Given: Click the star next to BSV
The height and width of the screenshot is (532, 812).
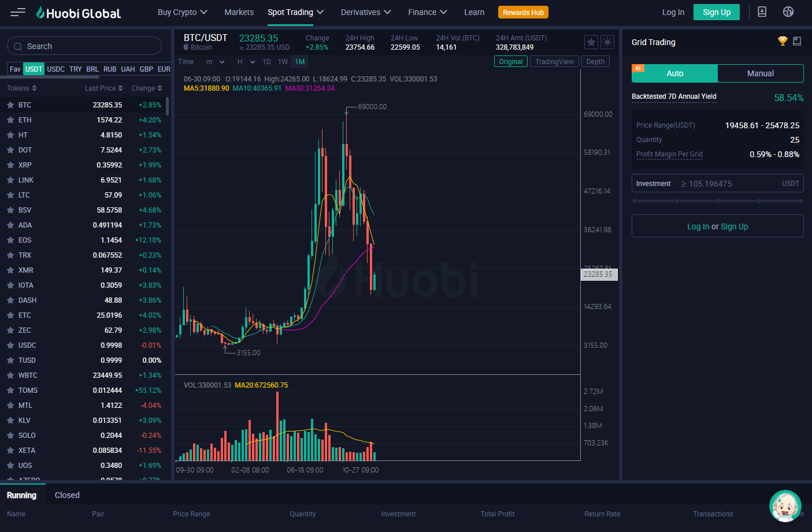Looking at the screenshot, I should click(x=10, y=210).
